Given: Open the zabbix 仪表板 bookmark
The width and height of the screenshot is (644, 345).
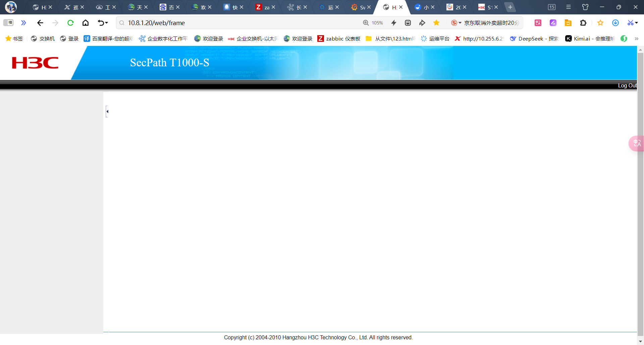Looking at the screenshot, I should (x=339, y=39).
